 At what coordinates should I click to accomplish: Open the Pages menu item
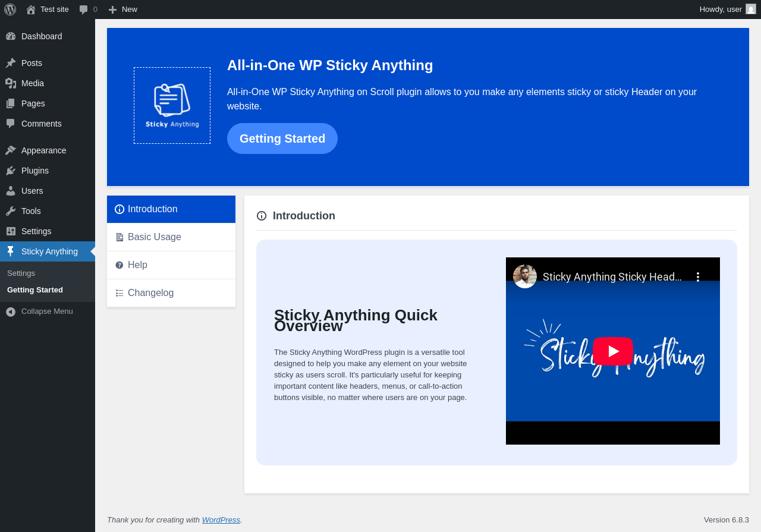(48, 103)
